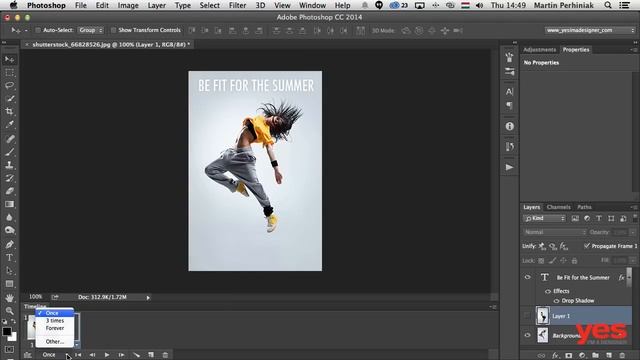Viewport: 640px width, 360px height.
Task: Create new adjustment layer icon
Action: pos(582,356)
